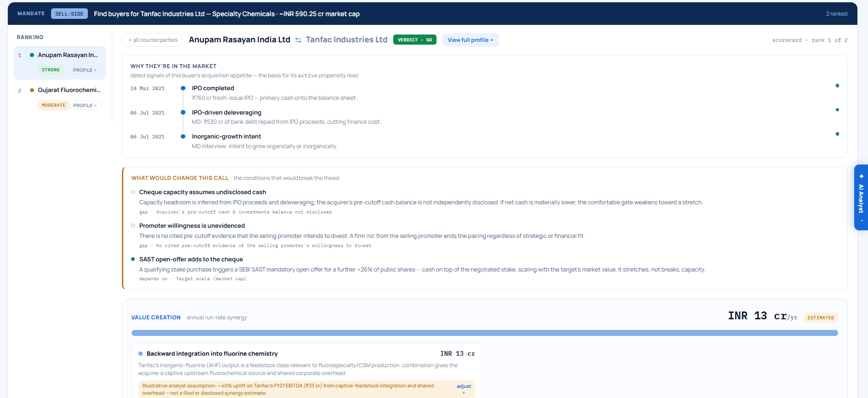Click 'Backward integration into fluorine chemistry' title
The height and width of the screenshot is (398, 868).
point(212,354)
